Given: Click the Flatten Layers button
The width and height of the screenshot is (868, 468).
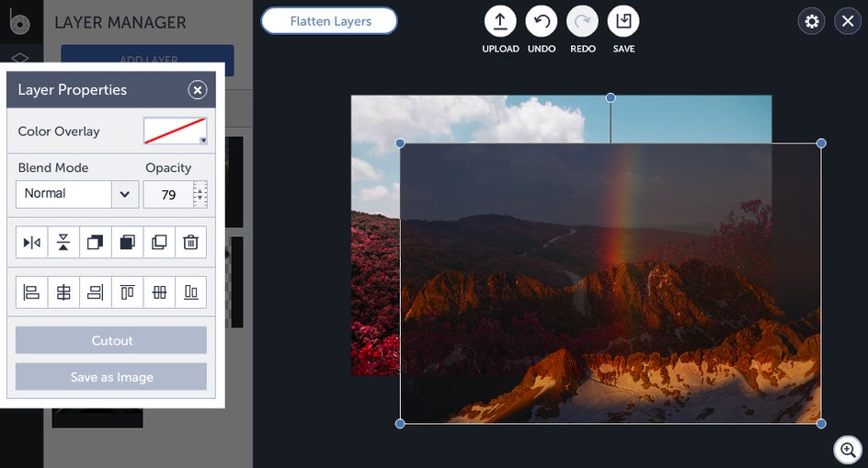Looking at the screenshot, I should pos(329,21).
